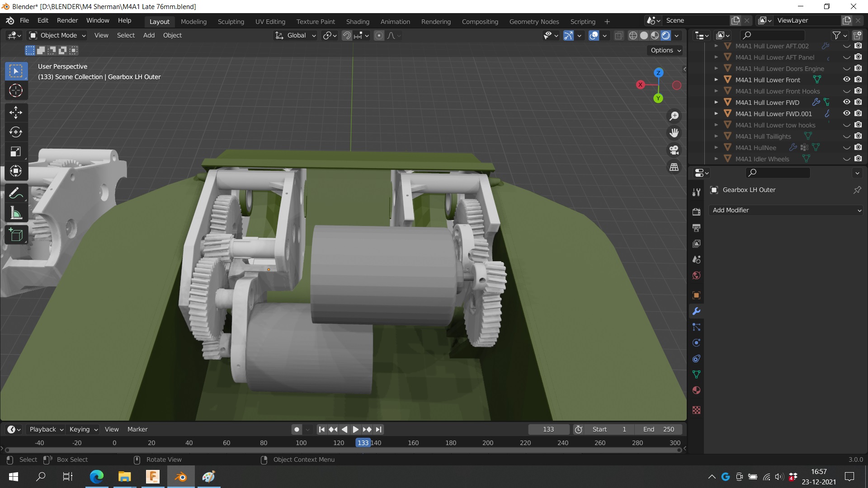
Task: Toggle camera view in viewport
Action: coord(674,150)
